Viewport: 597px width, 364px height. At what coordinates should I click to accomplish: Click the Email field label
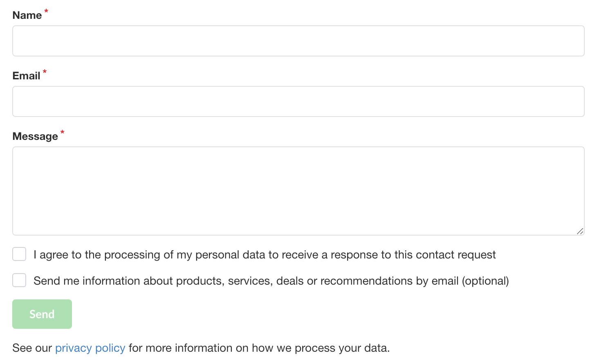(x=26, y=76)
